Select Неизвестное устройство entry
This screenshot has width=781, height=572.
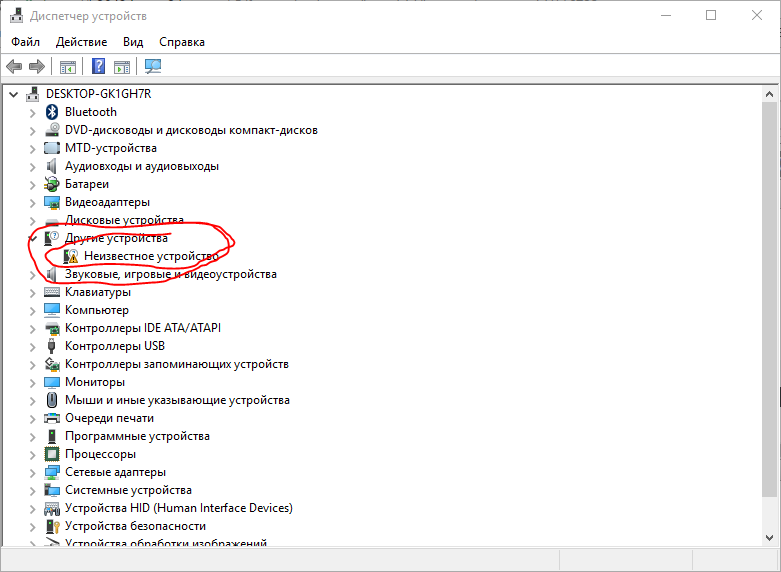click(x=151, y=256)
